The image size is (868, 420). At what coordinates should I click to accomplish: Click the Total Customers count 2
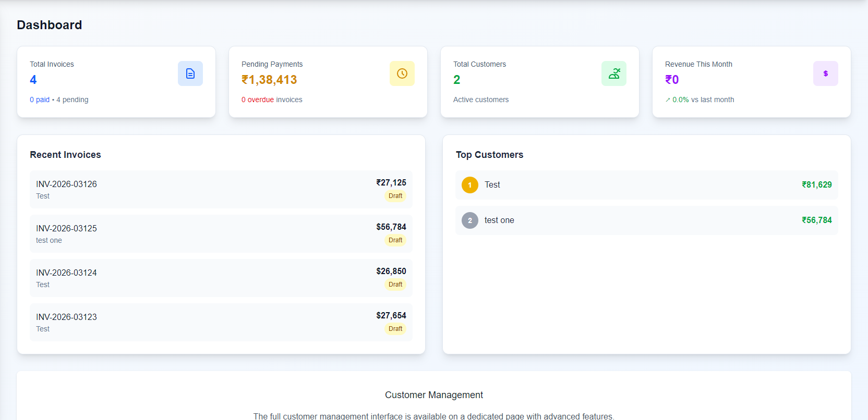click(457, 80)
